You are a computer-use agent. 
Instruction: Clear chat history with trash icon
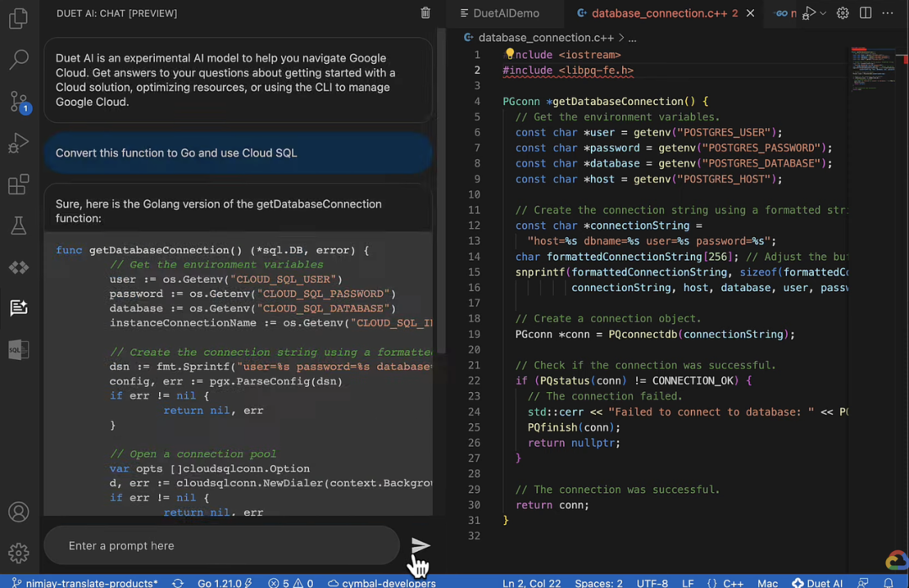coord(425,13)
